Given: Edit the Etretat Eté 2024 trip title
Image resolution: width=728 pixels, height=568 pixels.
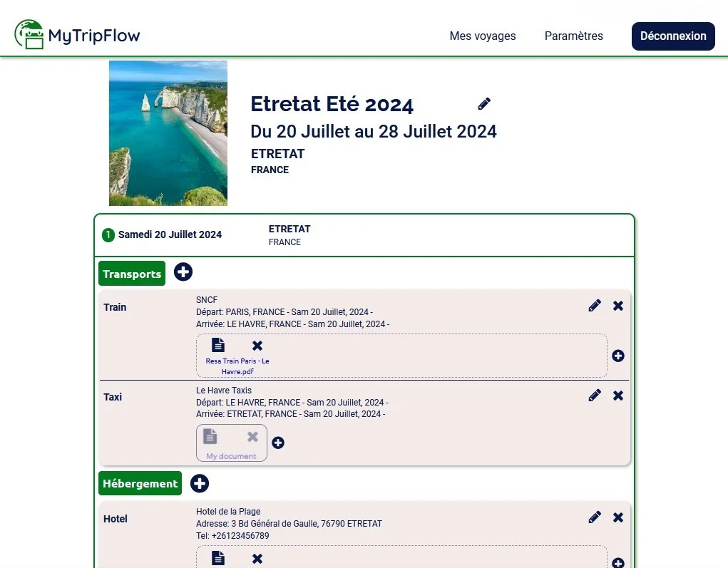Looking at the screenshot, I should pyautogui.click(x=483, y=103).
